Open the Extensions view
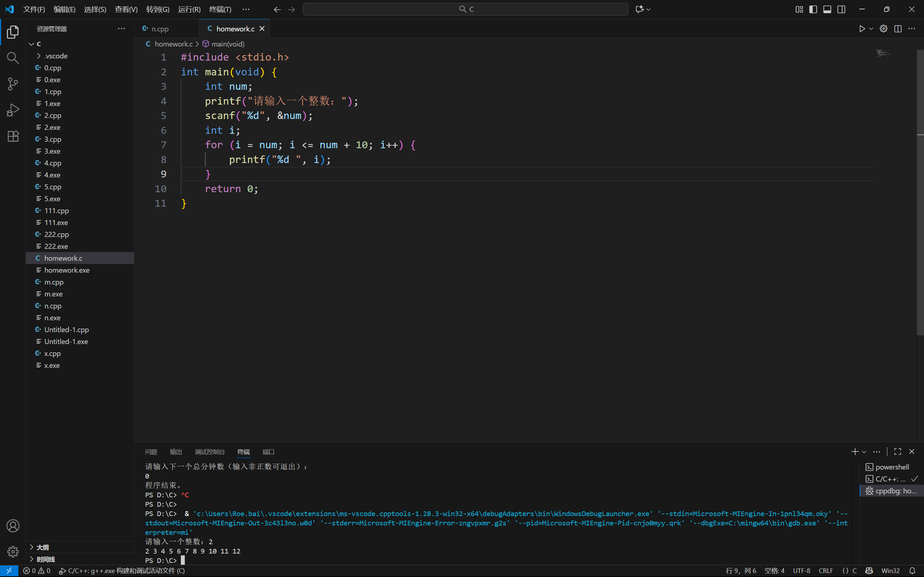Image resolution: width=924 pixels, height=577 pixels. click(x=13, y=136)
